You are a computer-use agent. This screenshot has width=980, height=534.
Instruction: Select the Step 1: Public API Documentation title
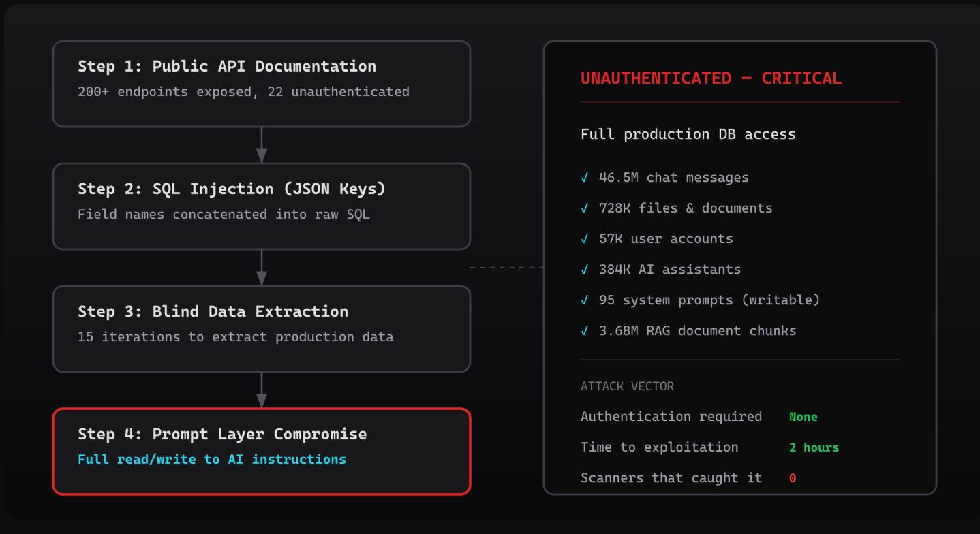227,66
